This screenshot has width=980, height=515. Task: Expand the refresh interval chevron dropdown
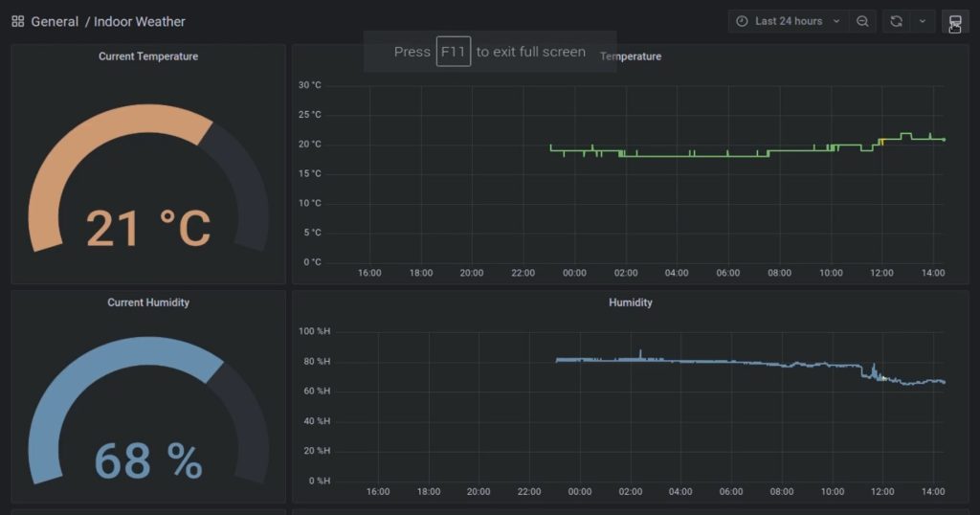pyautogui.click(x=922, y=21)
